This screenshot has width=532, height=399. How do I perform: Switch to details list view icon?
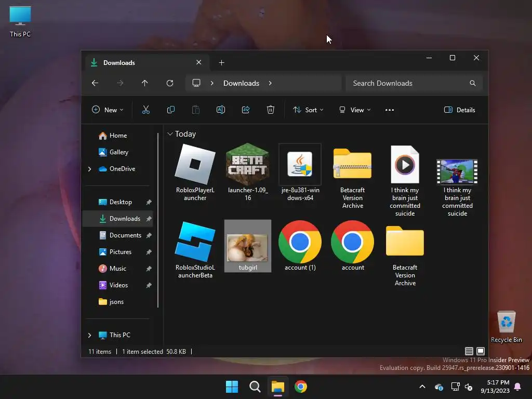coord(469,351)
